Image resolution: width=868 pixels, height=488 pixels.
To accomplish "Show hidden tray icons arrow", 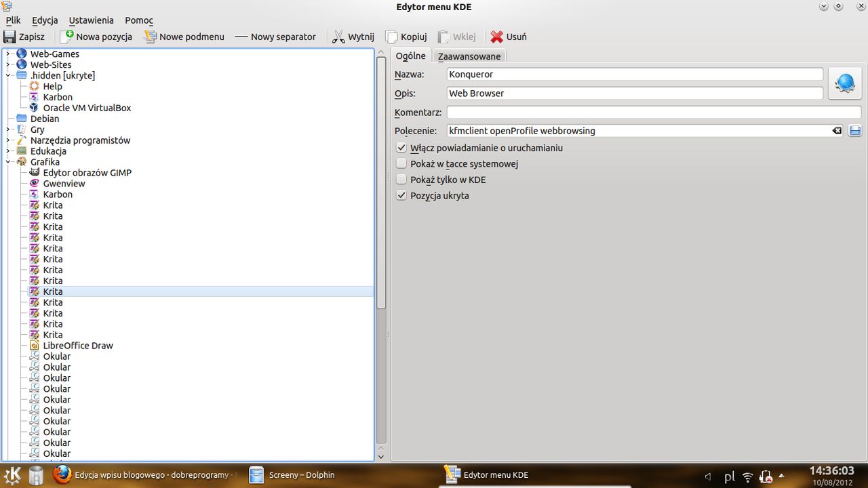I will coord(782,476).
